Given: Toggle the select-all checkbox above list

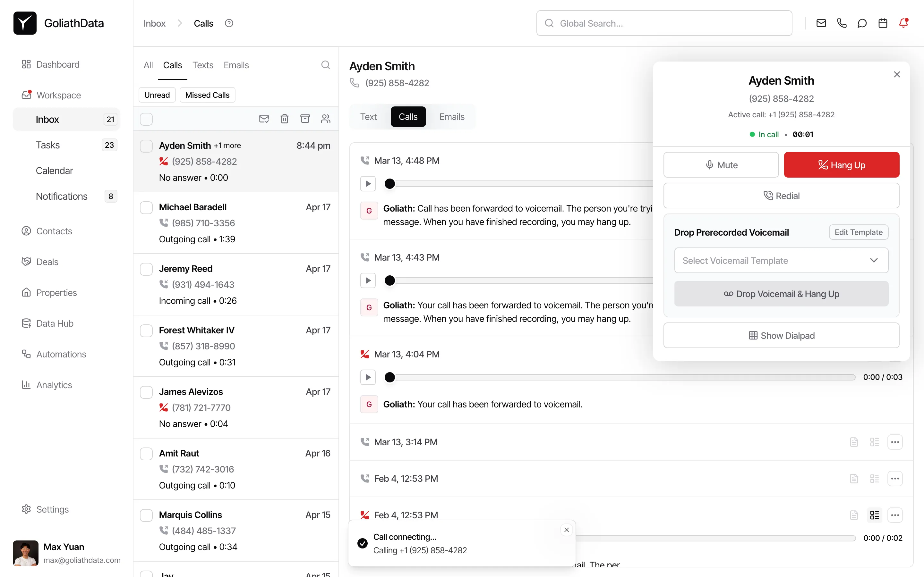Looking at the screenshot, I should [x=146, y=119].
